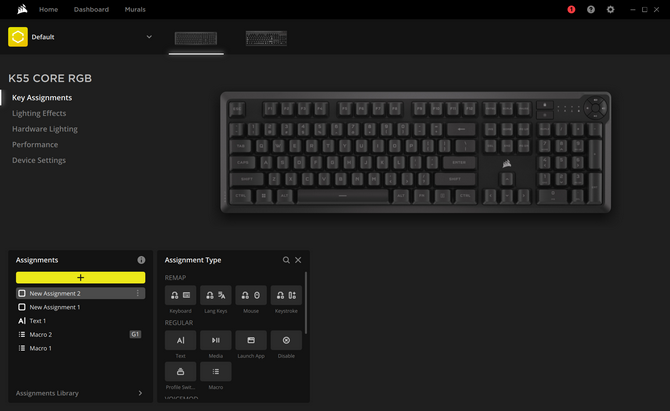This screenshot has height=411, width=670.
Task: Select the second keyboard device thumbnail
Action: [x=266, y=38]
